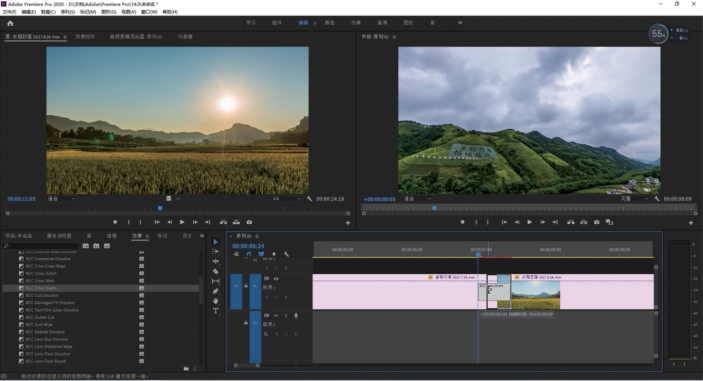Click Effects panel search field
This screenshot has height=381, width=703.
pos(41,246)
